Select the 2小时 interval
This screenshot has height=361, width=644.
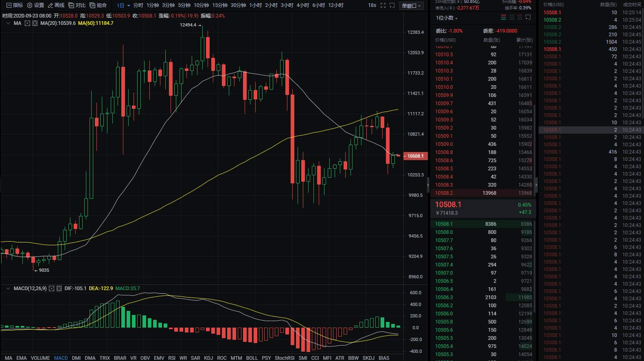click(271, 5)
